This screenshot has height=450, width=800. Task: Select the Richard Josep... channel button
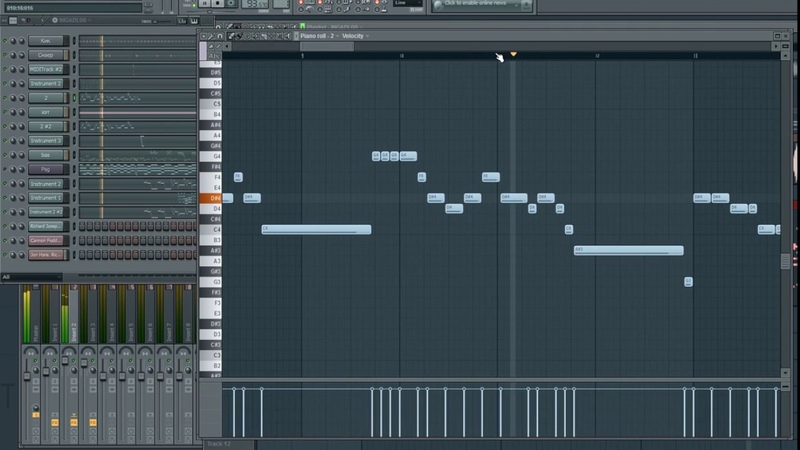click(46, 226)
